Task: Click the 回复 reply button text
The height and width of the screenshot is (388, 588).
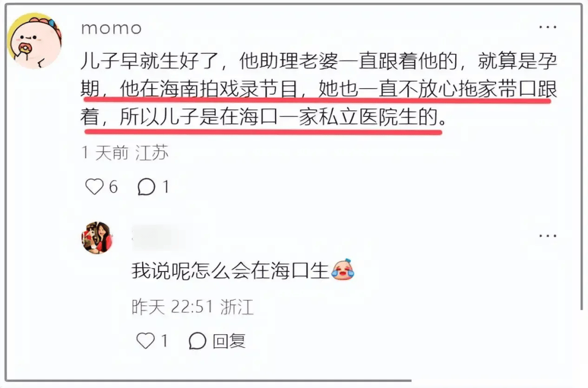Action: (229, 341)
